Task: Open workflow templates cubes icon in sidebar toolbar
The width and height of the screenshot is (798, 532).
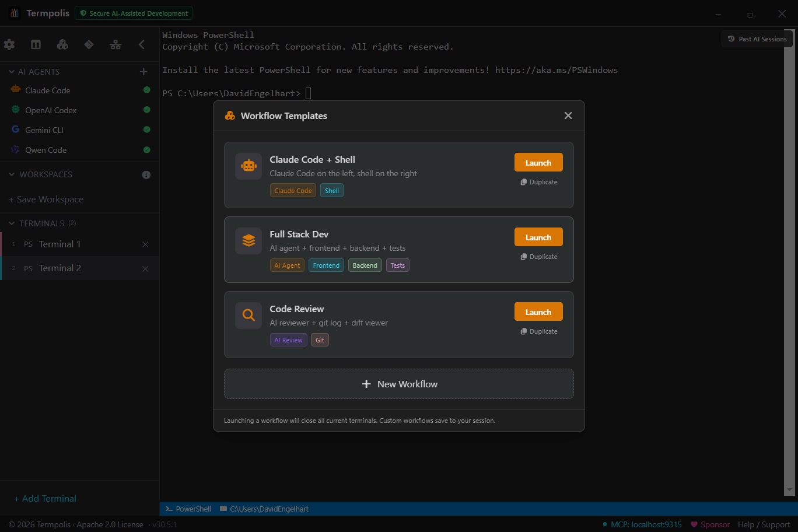Action: (62, 44)
